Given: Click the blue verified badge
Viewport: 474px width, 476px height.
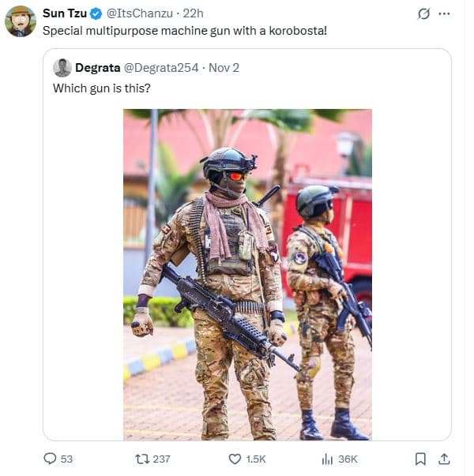Looking at the screenshot, I should click(x=96, y=13).
